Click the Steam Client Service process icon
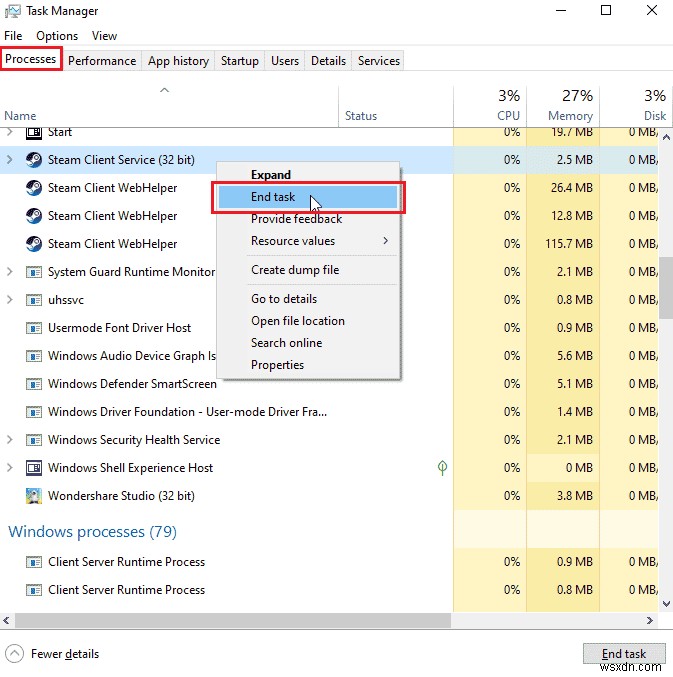This screenshot has width=673, height=677. point(33,159)
